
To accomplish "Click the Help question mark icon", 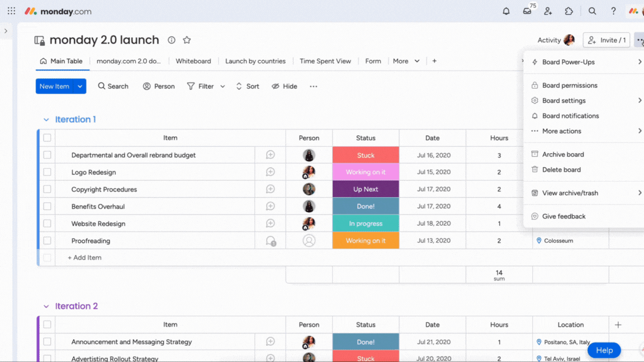I will [x=613, y=11].
